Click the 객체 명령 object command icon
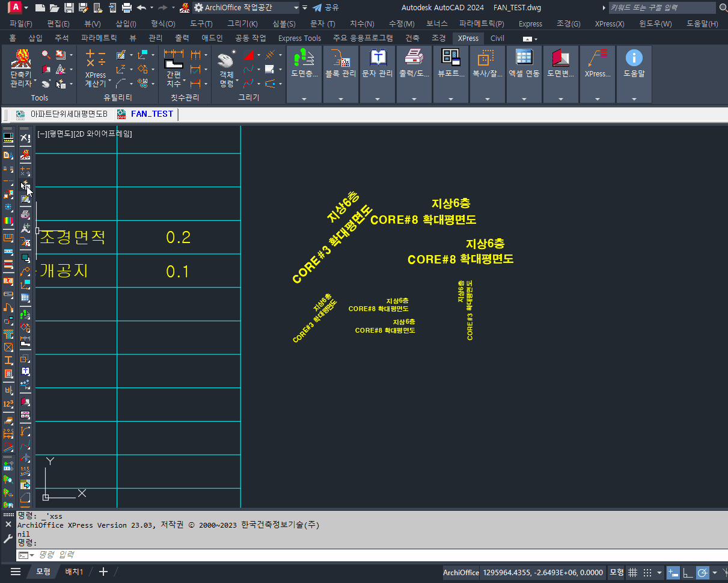 [x=227, y=68]
